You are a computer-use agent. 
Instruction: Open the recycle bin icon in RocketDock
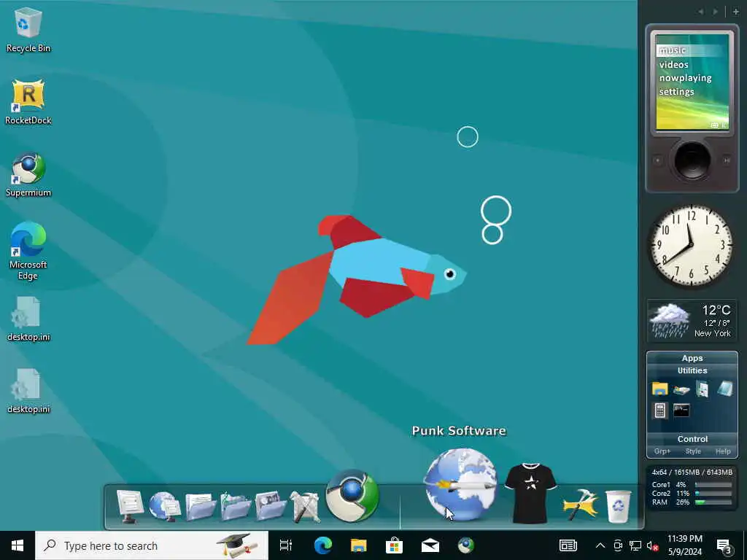point(618,506)
